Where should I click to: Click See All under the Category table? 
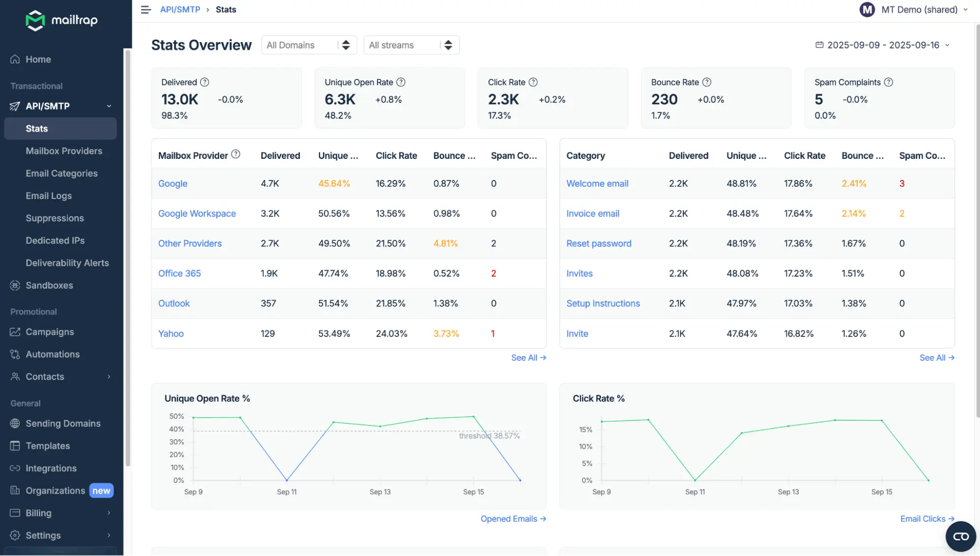[936, 357]
